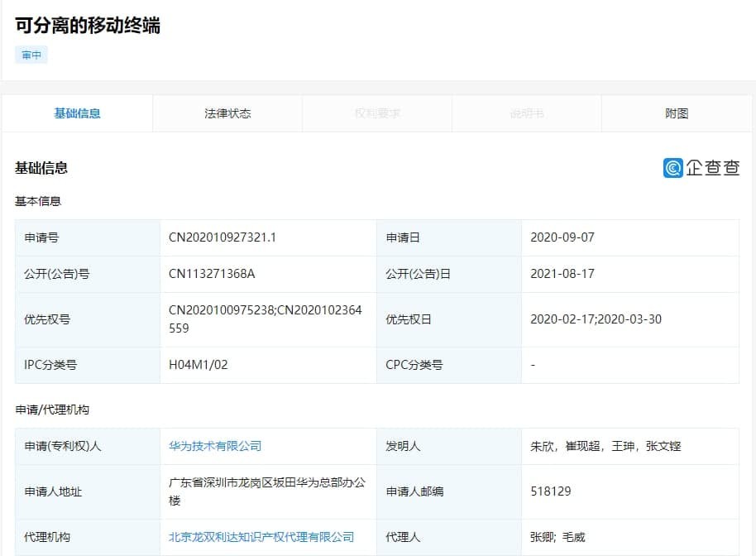Click the 发明人 label cell

click(x=449, y=446)
